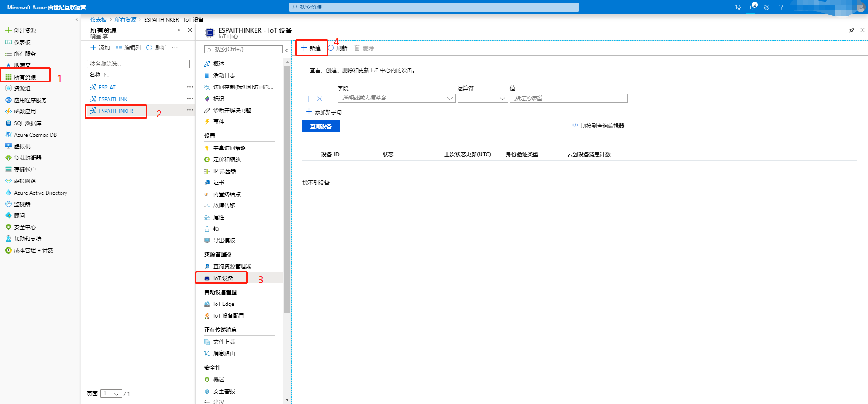Click the notifications bell icon
This screenshot has width=868, height=404.
pyautogui.click(x=753, y=7)
